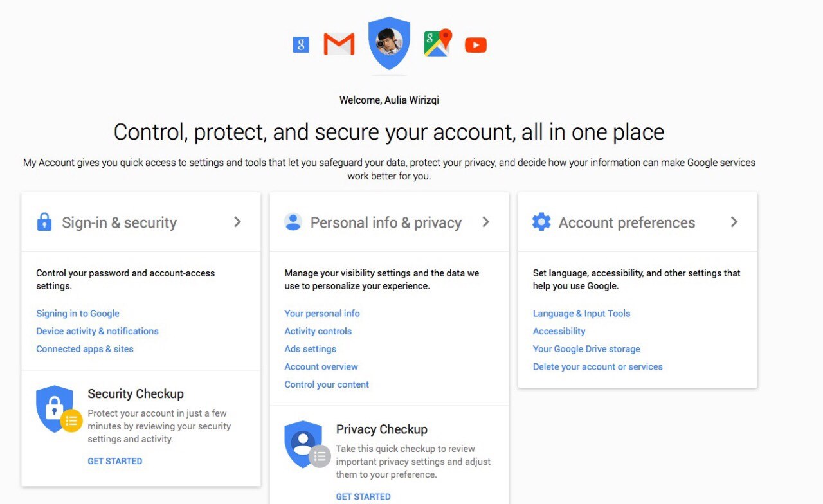Expand Sign-in & security chevron arrow
823x504 pixels.
click(x=237, y=222)
